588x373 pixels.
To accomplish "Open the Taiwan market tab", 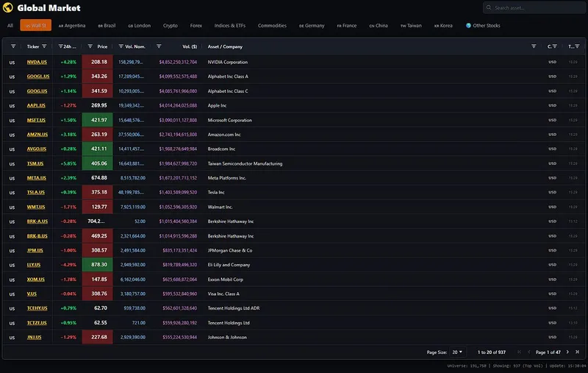I will 411,26.
